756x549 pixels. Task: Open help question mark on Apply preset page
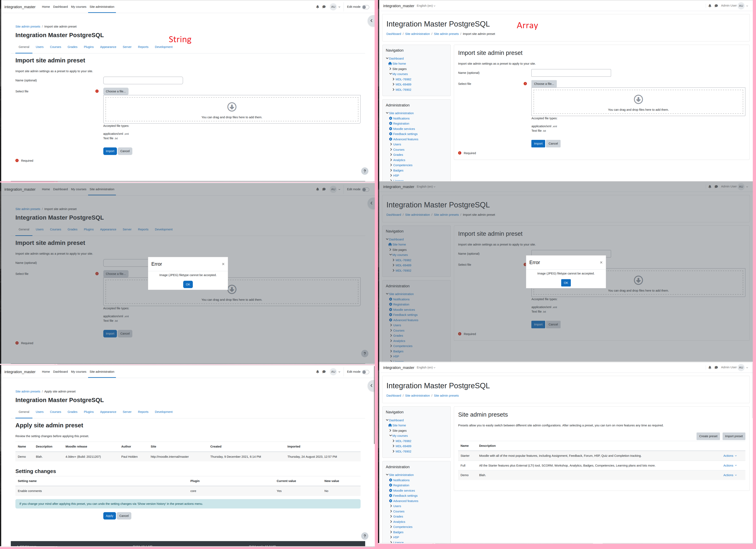(365, 536)
